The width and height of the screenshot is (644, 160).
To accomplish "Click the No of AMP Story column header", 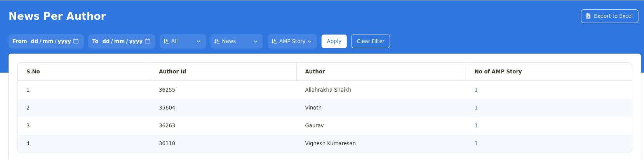I will coord(498,71).
